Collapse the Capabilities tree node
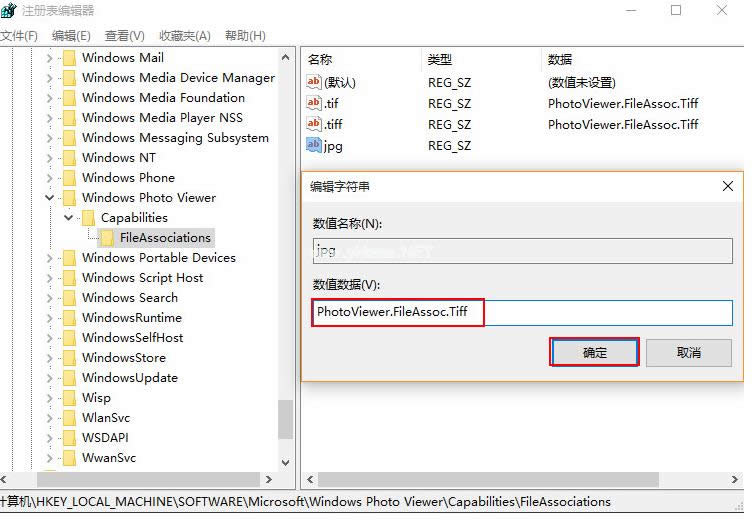Screen dimensions: 752x522 [x=68, y=218]
